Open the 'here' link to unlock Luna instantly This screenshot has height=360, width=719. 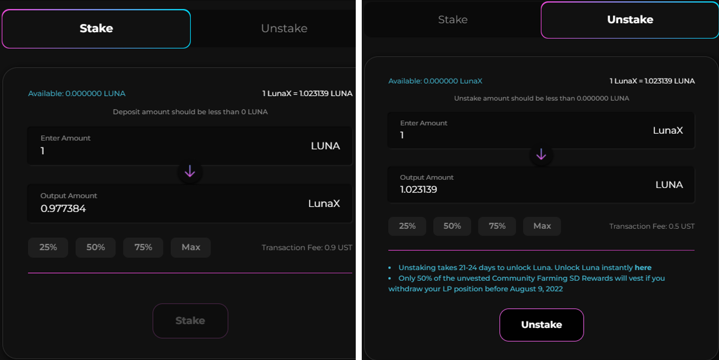click(x=643, y=267)
